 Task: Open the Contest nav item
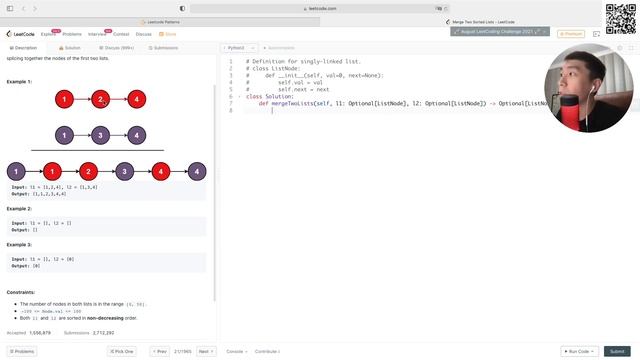tap(121, 34)
